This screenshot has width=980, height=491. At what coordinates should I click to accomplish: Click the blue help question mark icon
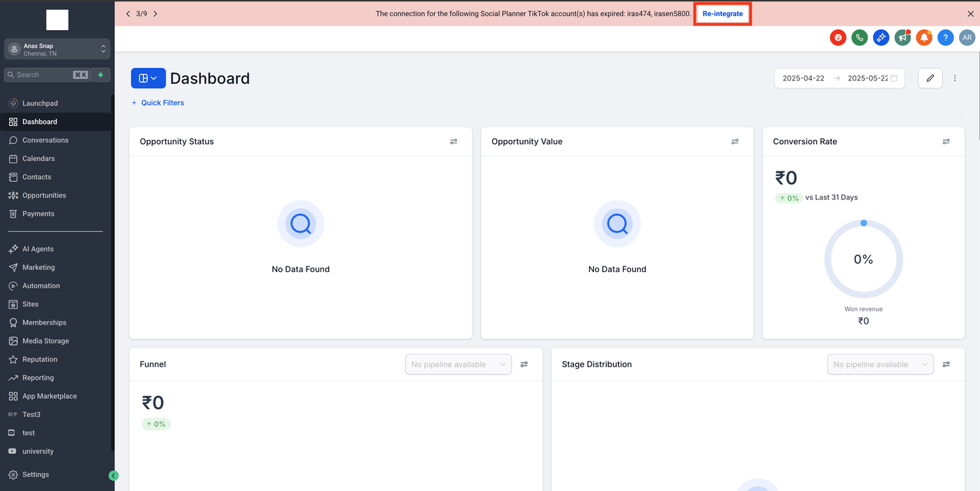click(x=946, y=38)
